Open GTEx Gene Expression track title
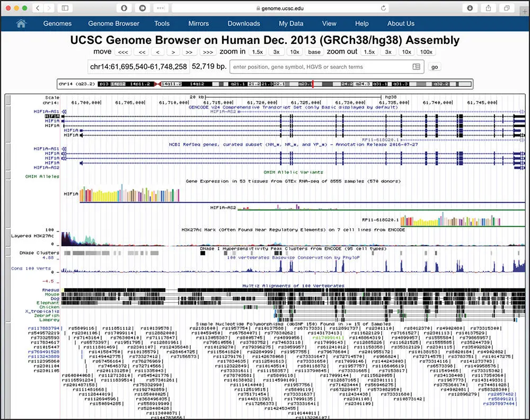 click(293, 181)
